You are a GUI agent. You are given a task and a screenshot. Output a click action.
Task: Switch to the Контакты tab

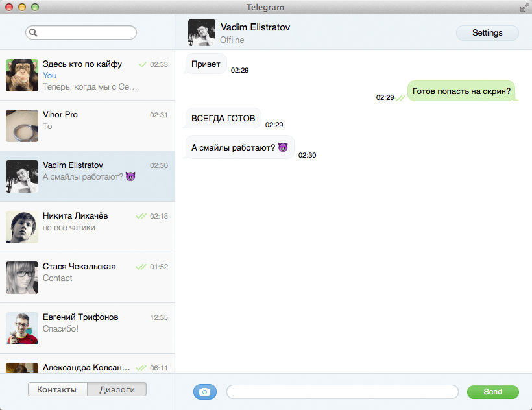(58, 389)
